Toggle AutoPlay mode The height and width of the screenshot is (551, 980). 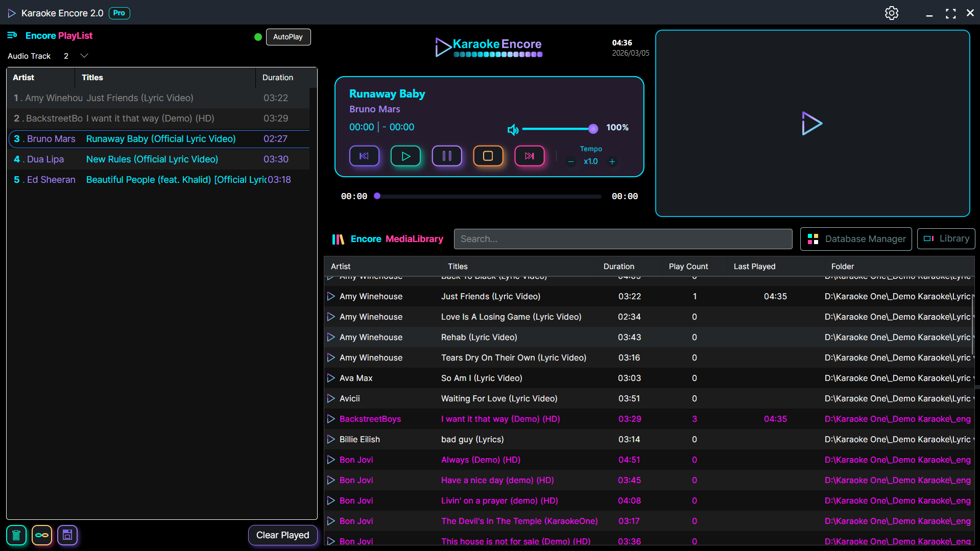tap(288, 37)
